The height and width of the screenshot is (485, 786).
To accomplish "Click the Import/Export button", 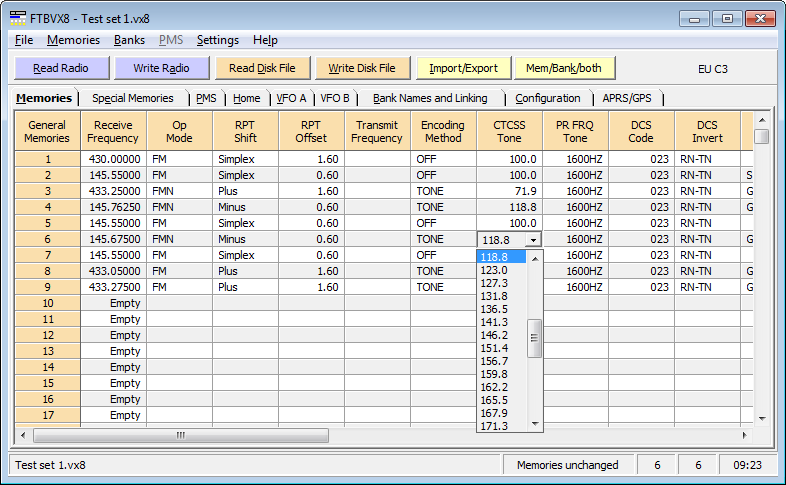I will tap(463, 68).
